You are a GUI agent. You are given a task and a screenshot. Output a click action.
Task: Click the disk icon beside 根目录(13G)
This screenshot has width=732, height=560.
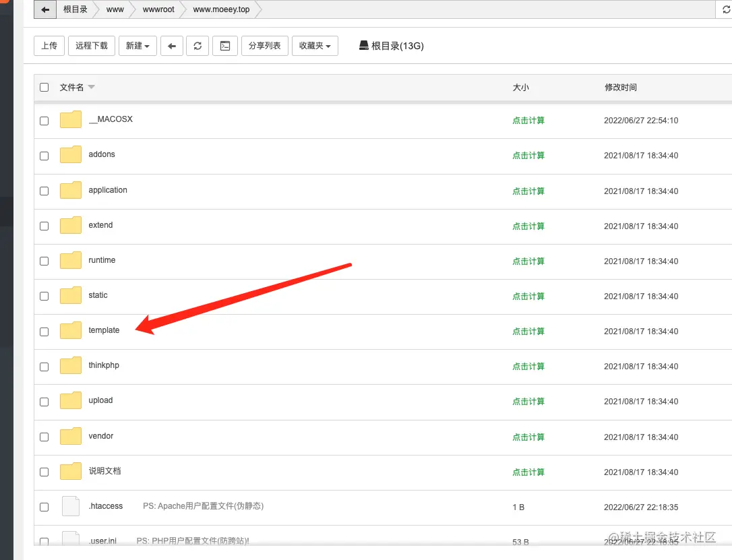pos(364,45)
